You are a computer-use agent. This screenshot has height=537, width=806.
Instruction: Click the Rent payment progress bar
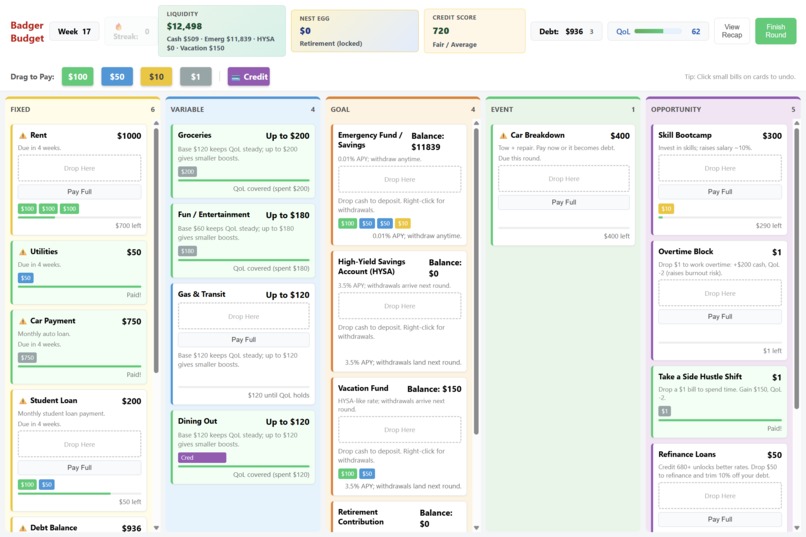(x=80, y=217)
